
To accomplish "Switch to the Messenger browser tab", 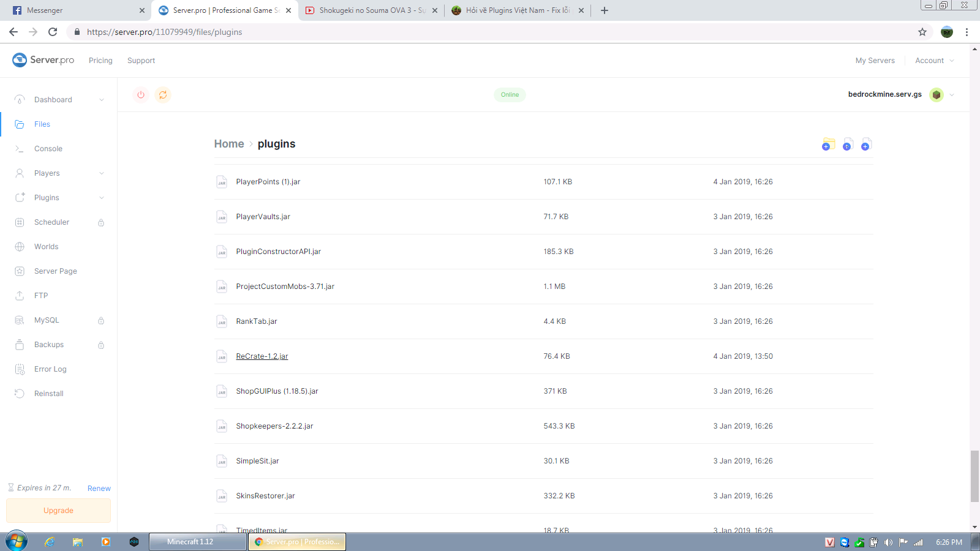I will tap(76, 10).
